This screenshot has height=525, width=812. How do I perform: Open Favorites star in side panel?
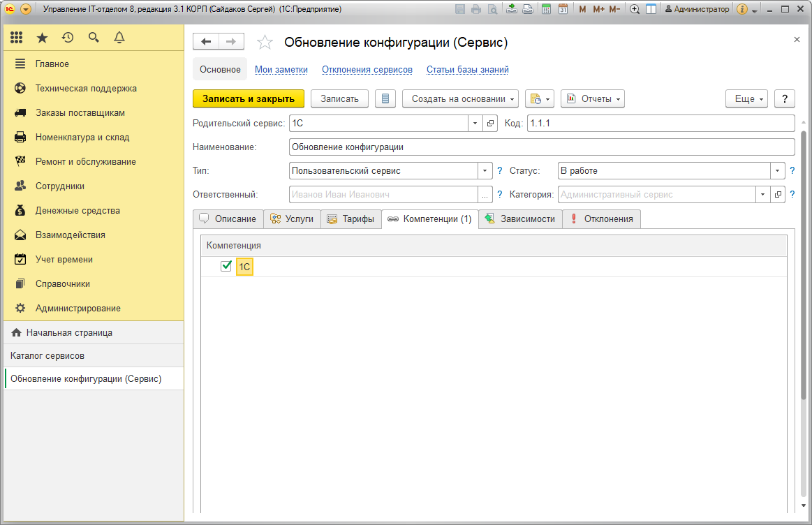pyautogui.click(x=42, y=37)
